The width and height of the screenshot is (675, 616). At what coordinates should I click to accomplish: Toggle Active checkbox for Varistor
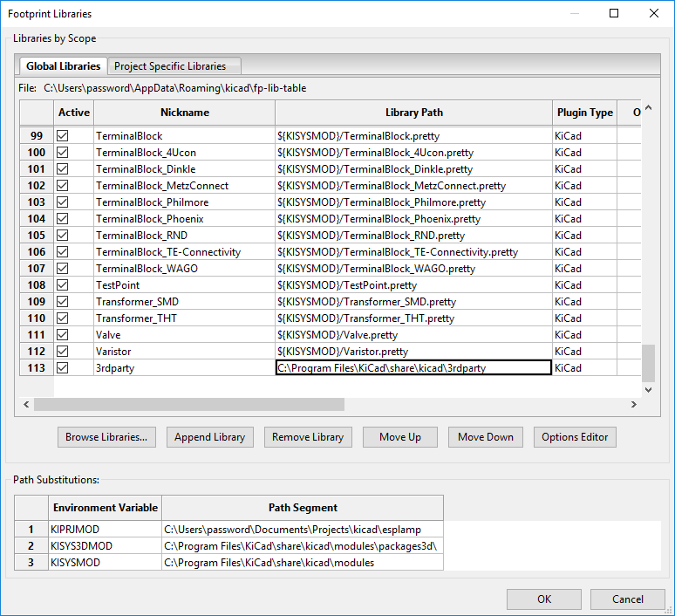63,352
